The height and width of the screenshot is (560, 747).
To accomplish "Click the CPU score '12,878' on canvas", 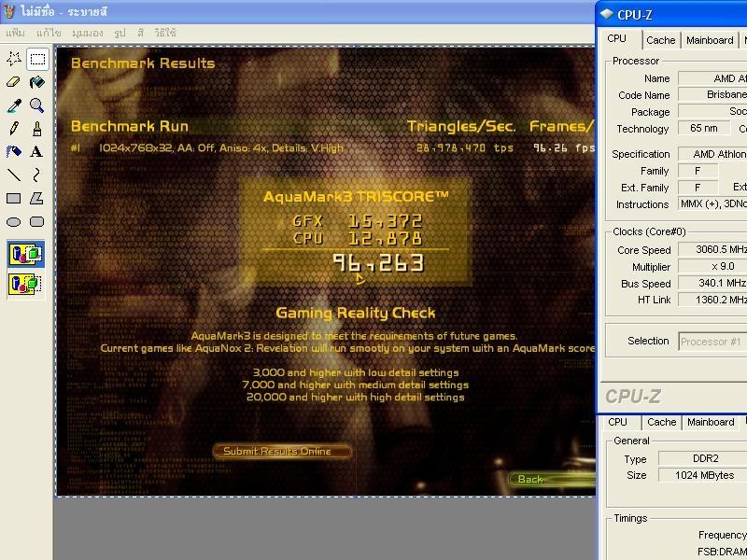I will 385,238.
